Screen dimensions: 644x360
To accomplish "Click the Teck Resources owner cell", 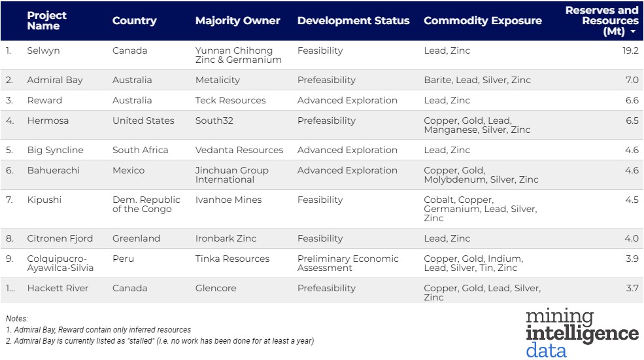I will (230, 101).
